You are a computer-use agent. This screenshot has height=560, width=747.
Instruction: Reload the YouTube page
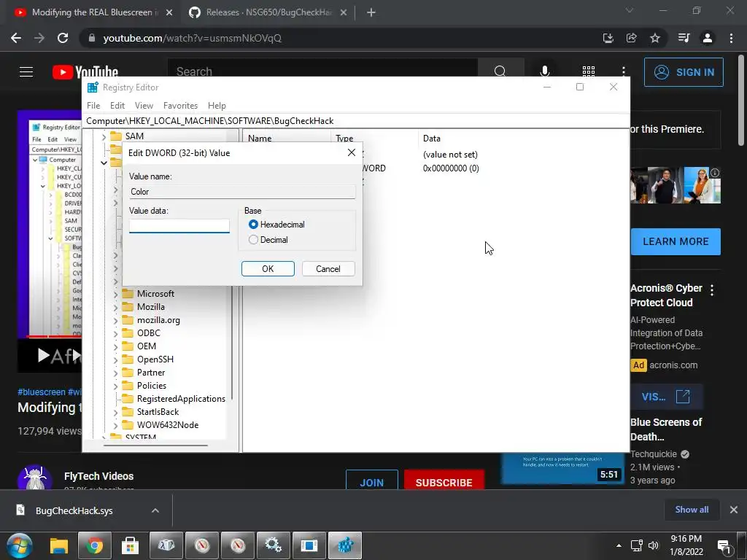[x=63, y=38]
